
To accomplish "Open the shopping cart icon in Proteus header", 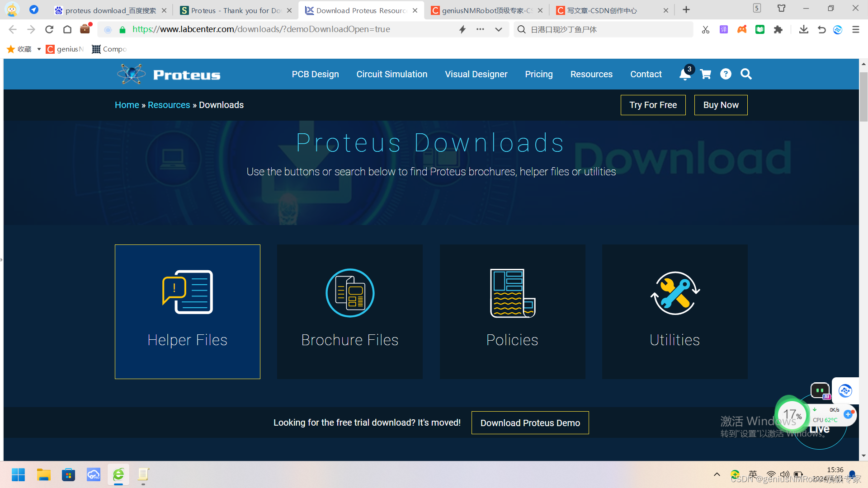I will click(706, 74).
